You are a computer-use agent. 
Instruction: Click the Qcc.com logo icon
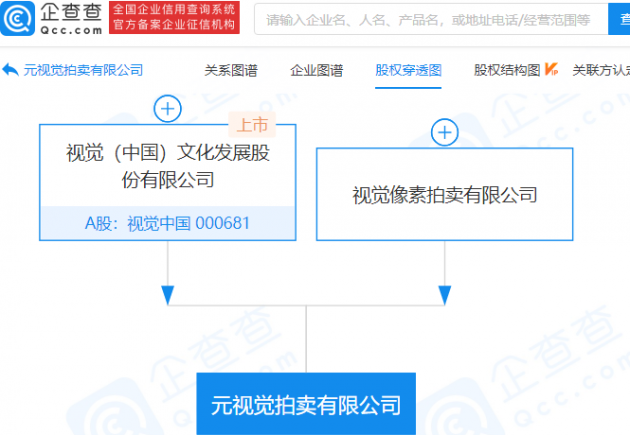pyautogui.click(x=17, y=18)
